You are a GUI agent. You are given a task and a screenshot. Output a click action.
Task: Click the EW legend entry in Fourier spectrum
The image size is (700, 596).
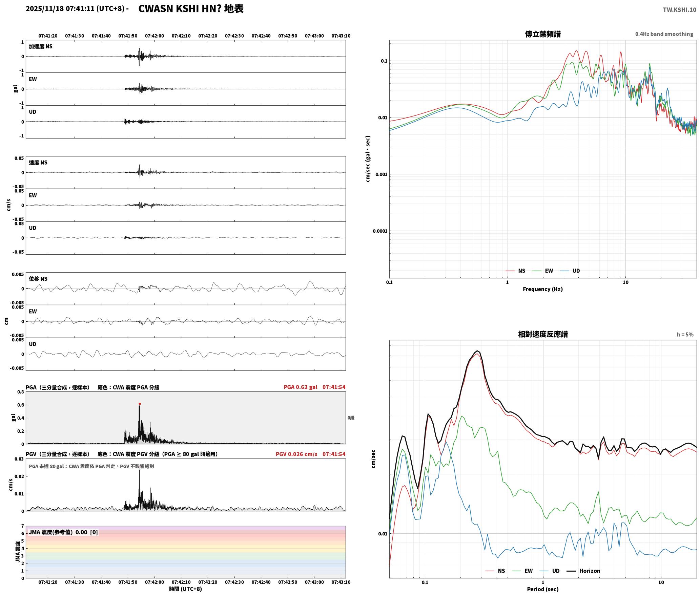click(x=543, y=271)
